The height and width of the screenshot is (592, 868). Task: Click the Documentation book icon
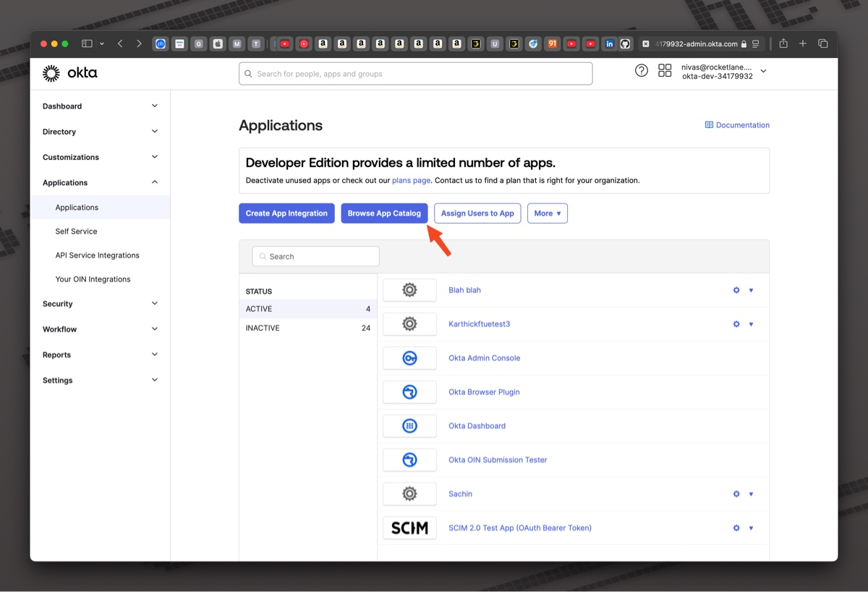tap(709, 125)
